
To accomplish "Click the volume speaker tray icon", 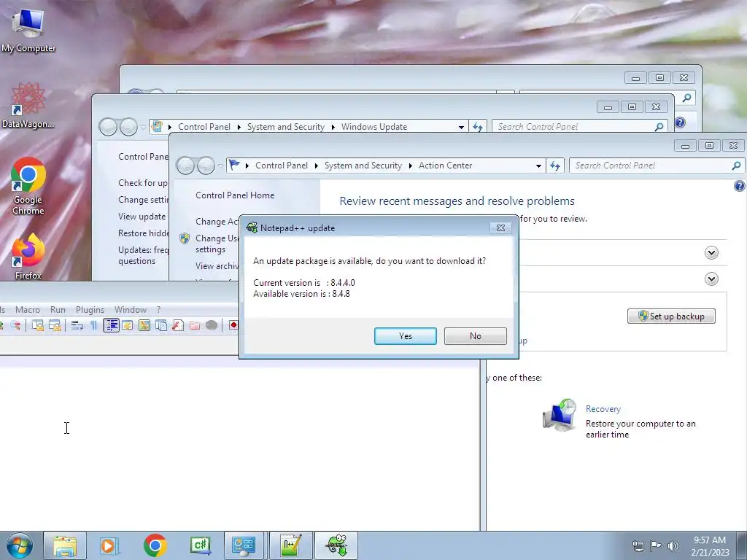I will coord(673,546).
